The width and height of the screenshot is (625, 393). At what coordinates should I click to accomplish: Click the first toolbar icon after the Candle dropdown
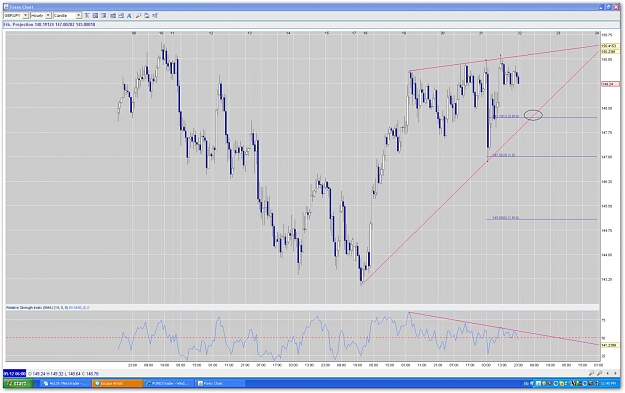click(x=87, y=15)
